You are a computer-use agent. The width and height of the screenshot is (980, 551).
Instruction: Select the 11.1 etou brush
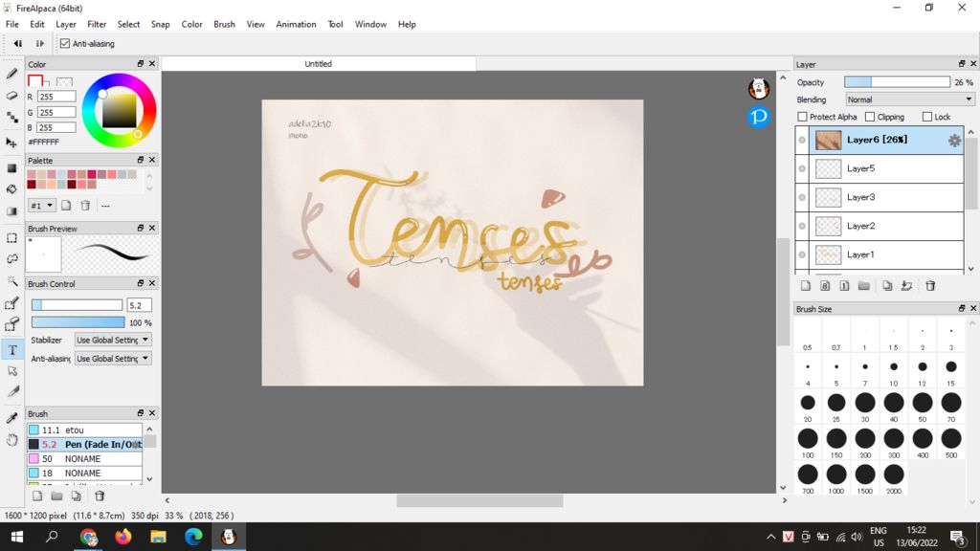(x=84, y=430)
